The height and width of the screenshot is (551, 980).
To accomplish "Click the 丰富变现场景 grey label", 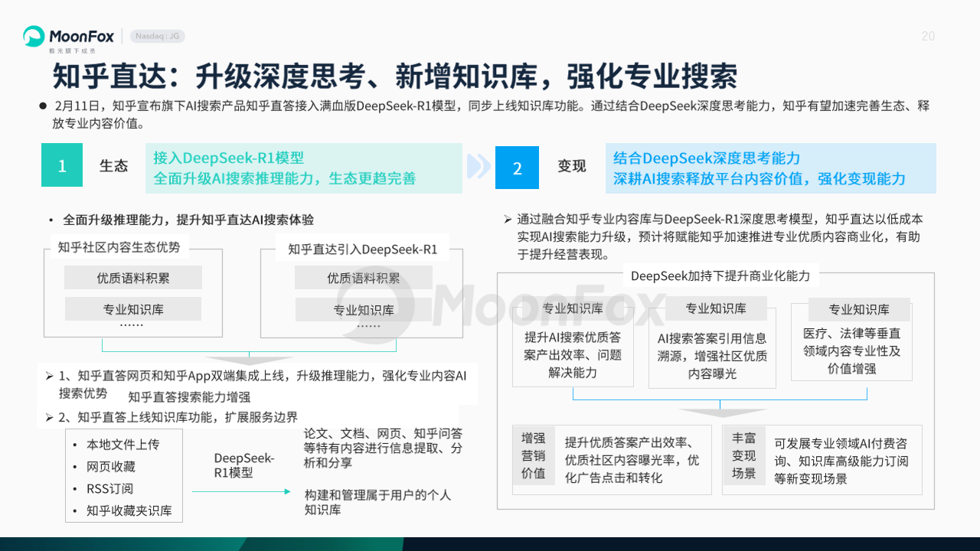I will pyautogui.click(x=743, y=455).
